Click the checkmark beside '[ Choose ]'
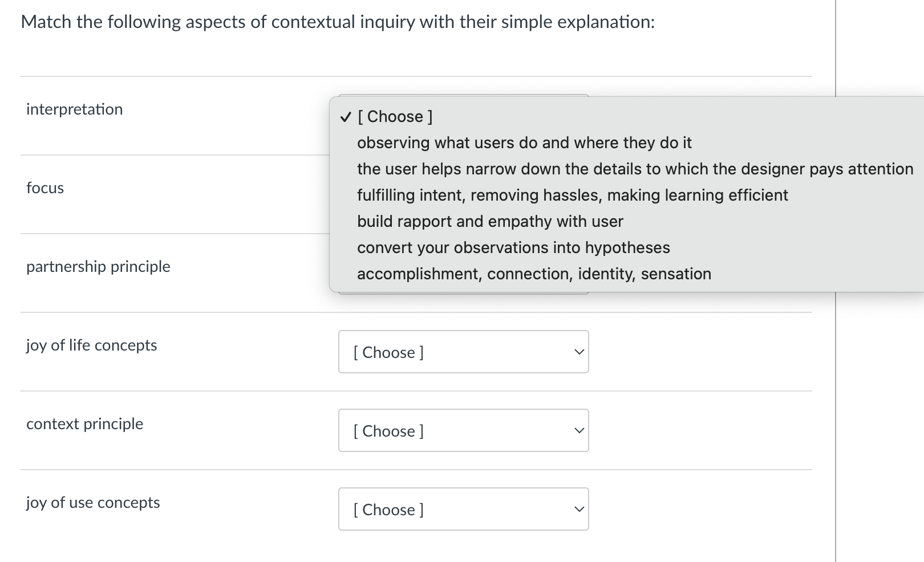The image size is (924, 562). click(345, 117)
